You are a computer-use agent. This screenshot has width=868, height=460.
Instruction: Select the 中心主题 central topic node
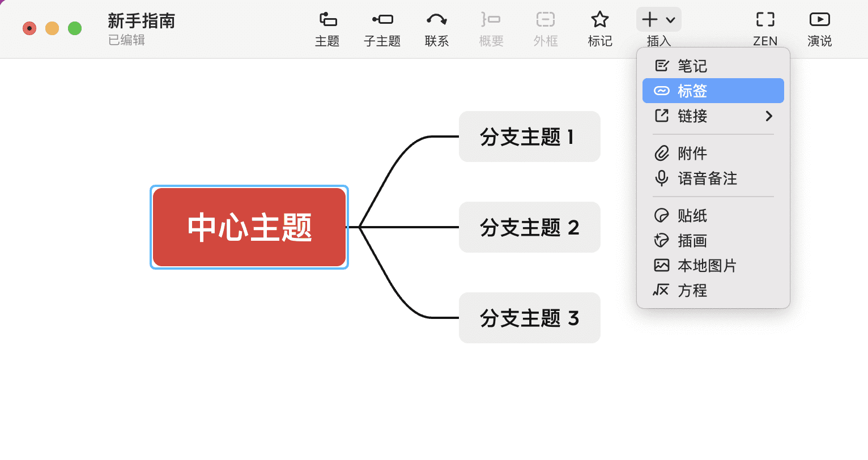[249, 227]
